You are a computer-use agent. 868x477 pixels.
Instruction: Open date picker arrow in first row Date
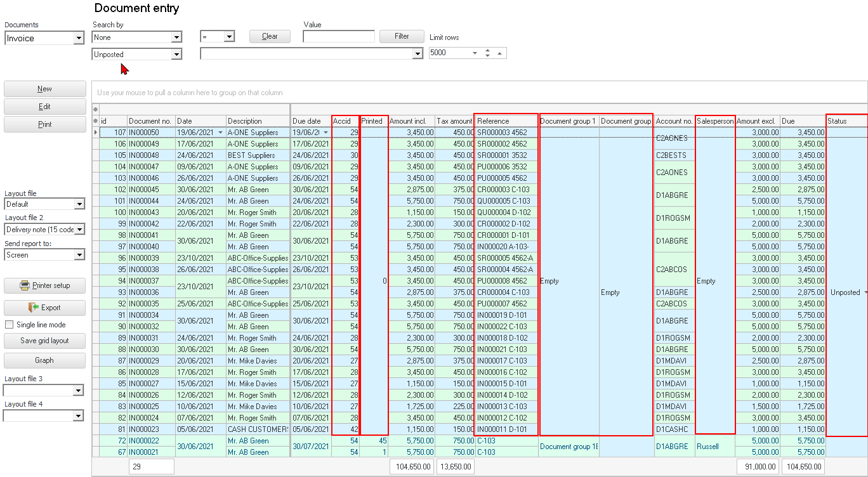[x=221, y=133]
